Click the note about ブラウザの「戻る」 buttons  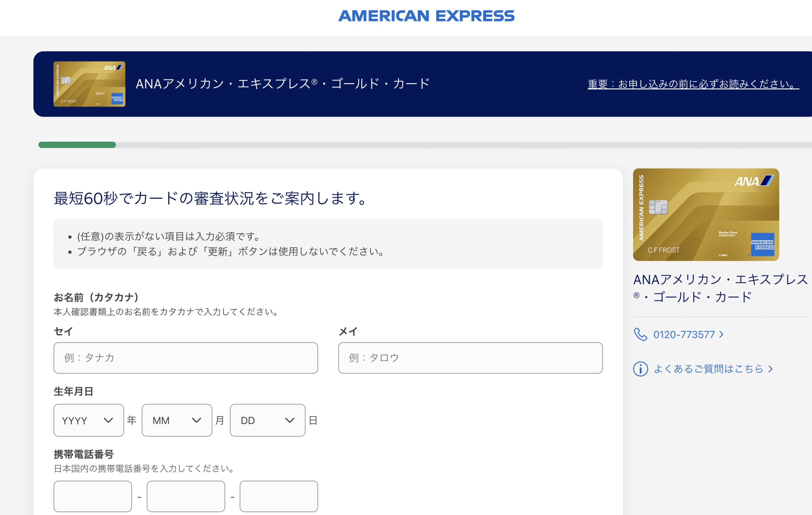(x=231, y=252)
